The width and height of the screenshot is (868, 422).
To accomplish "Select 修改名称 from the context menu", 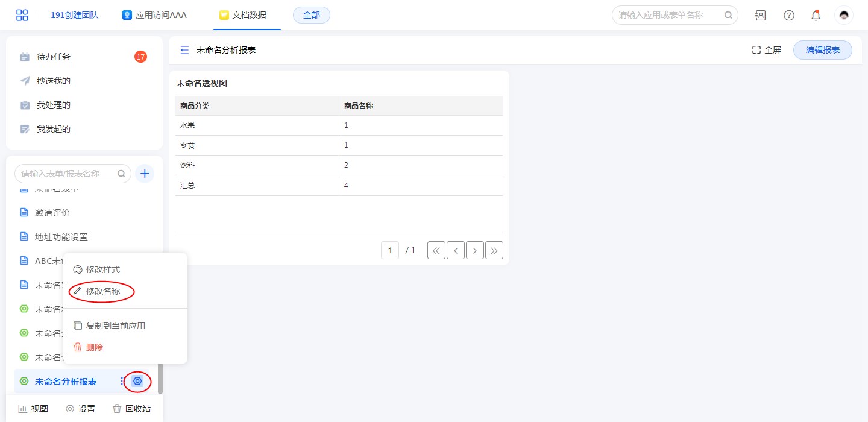I will (102, 291).
